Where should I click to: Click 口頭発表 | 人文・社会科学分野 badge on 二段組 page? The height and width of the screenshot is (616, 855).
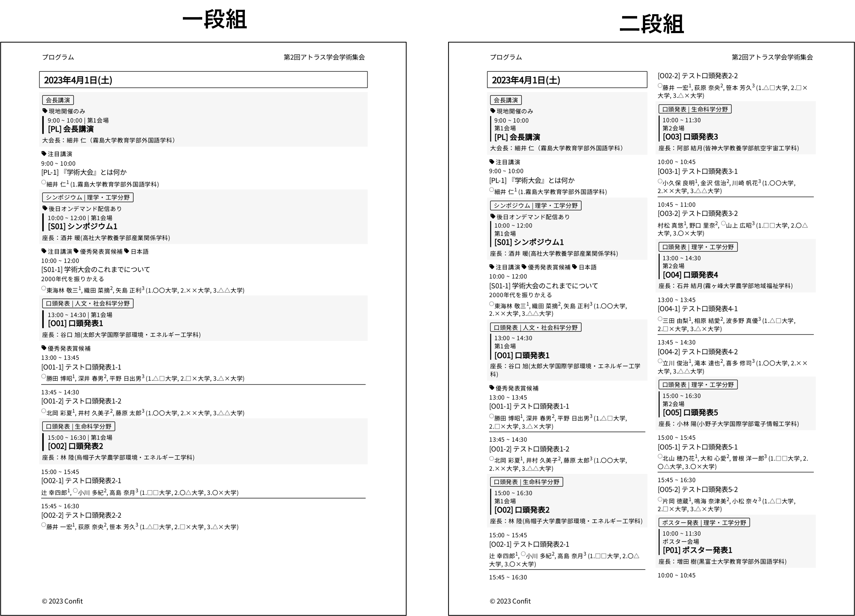(535, 327)
